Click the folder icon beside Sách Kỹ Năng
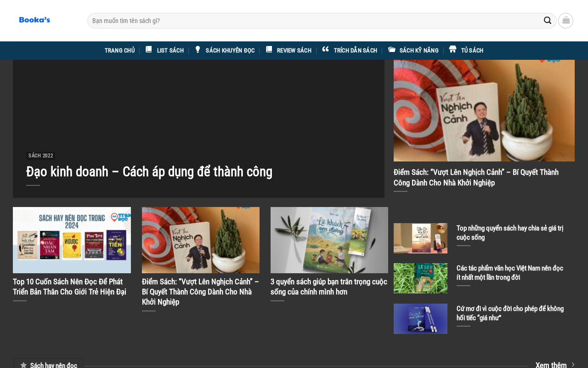Image resolution: width=588 pixels, height=368 pixels. [x=391, y=50]
